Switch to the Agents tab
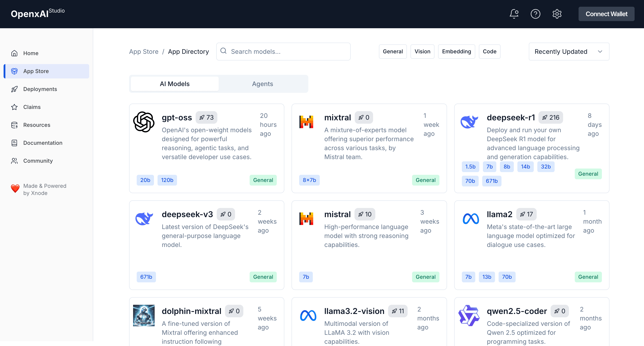Screen dimensions: 644x346 click(x=262, y=84)
